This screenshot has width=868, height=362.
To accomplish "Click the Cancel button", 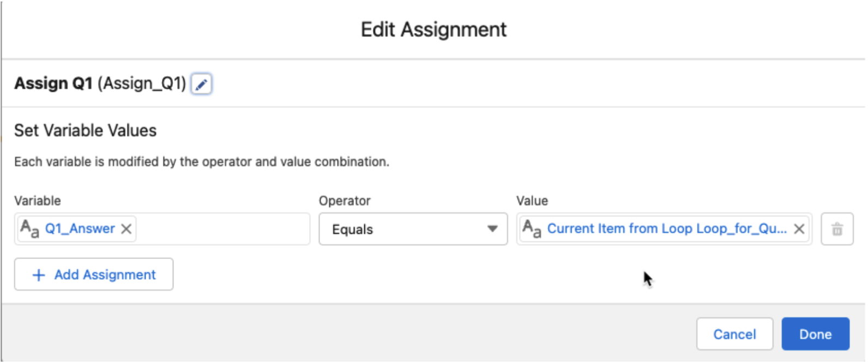I will (734, 334).
